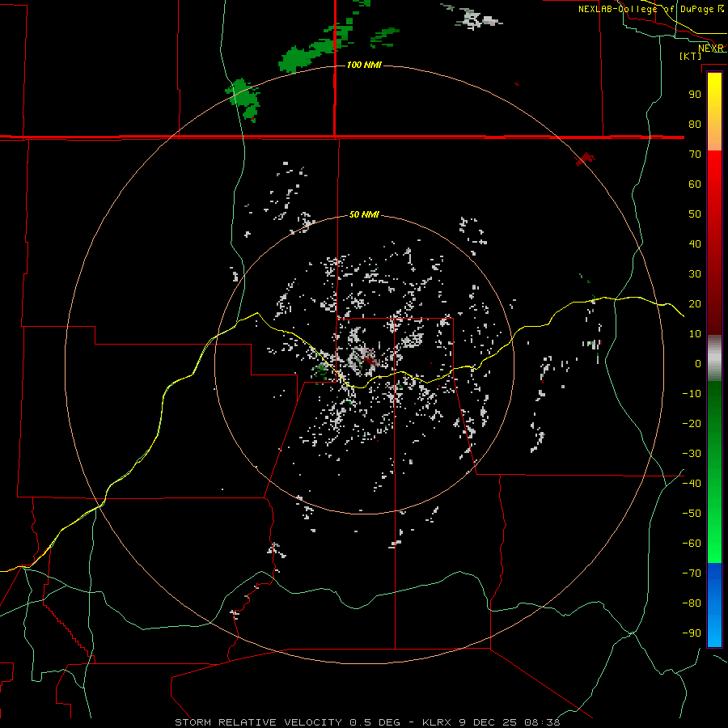728x728 pixels.
Task: Click the -30 value on velocity scale
Action: coord(692,454)
